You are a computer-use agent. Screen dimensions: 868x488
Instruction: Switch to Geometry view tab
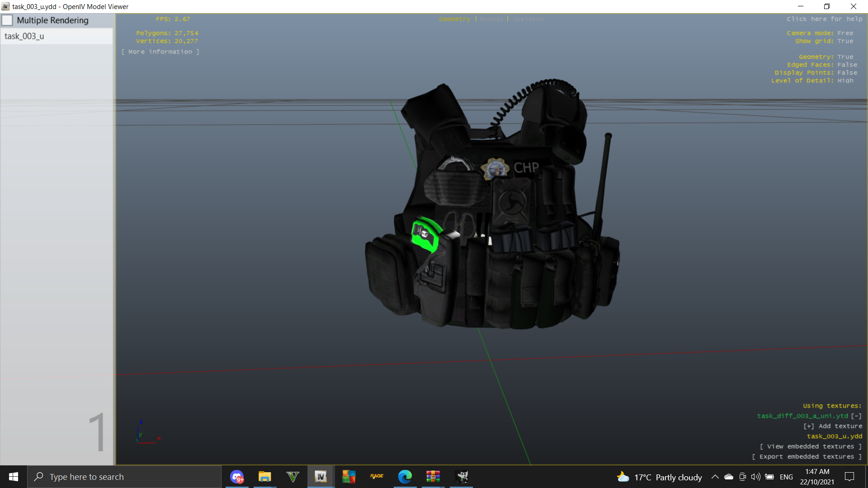coord(454,19)
